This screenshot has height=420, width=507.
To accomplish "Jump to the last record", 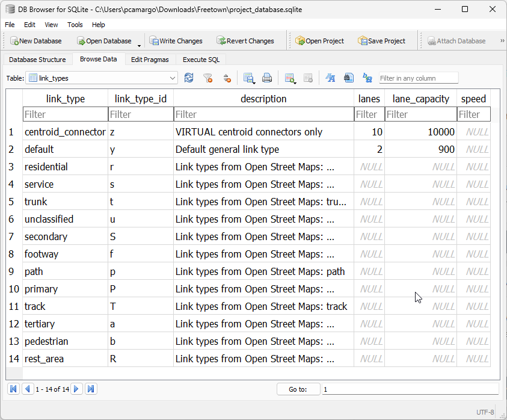I will [91, 389].
